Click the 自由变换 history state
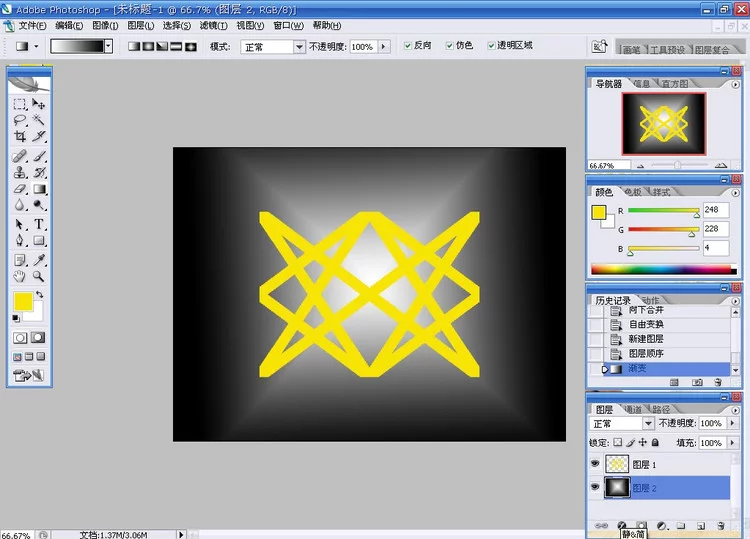 tap(645, 324)
